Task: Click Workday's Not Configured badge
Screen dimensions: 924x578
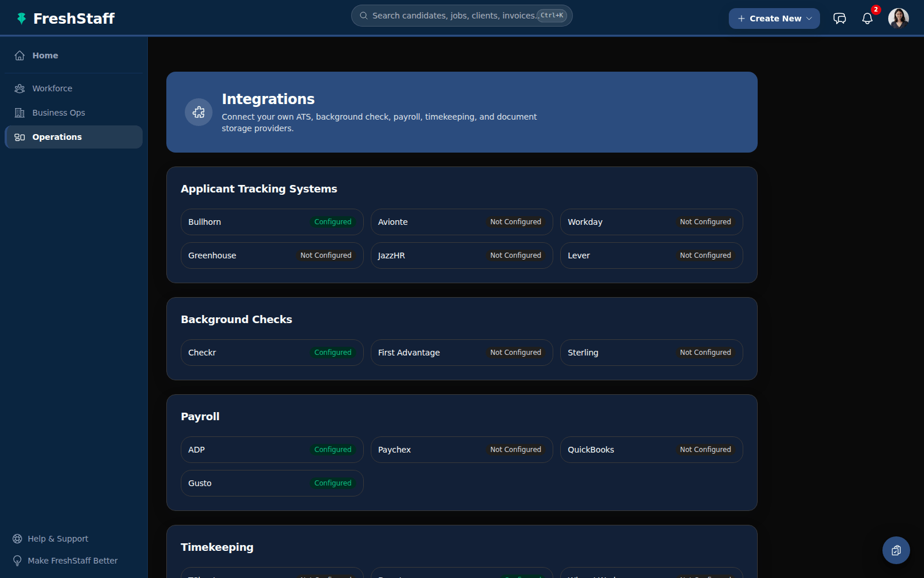Action: pyautogui.click(x=705, y=222)
